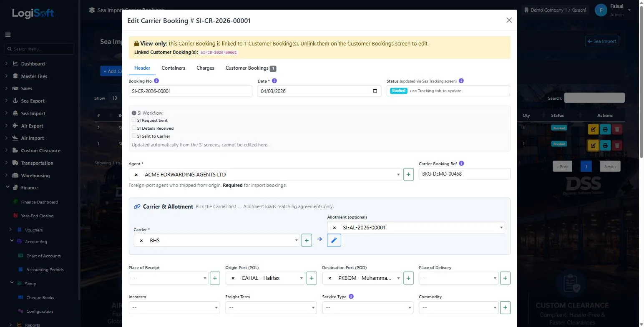The image size is (644, 327).
Task: Add a new Carrier with plus button
Action: click(307, 240)
